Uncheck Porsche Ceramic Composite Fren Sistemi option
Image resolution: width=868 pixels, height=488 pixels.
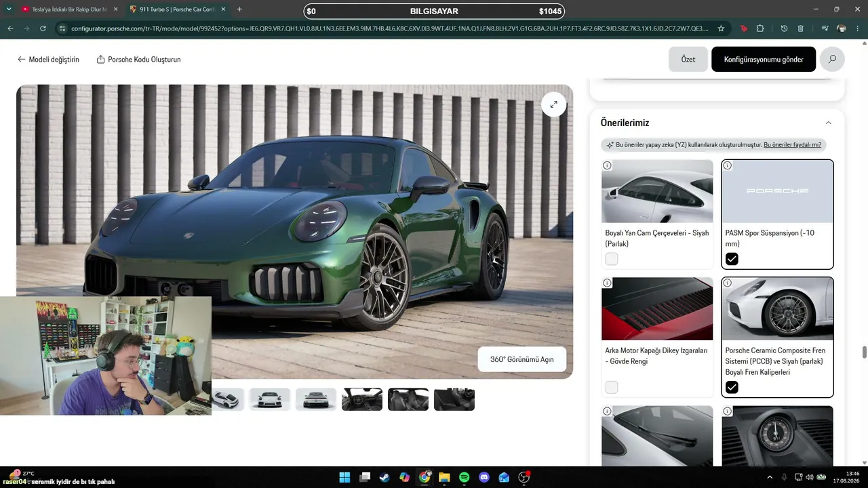tap(732, 387)
